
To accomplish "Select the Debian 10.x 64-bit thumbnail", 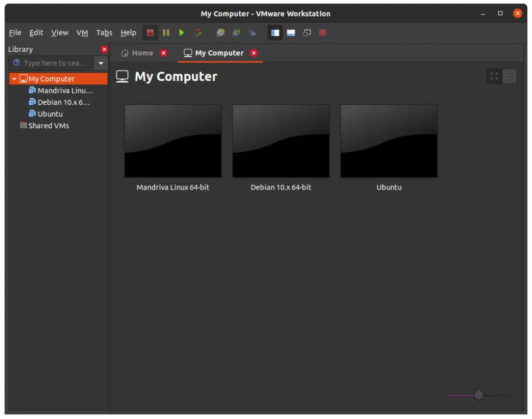I will click(x=281, y=141).
